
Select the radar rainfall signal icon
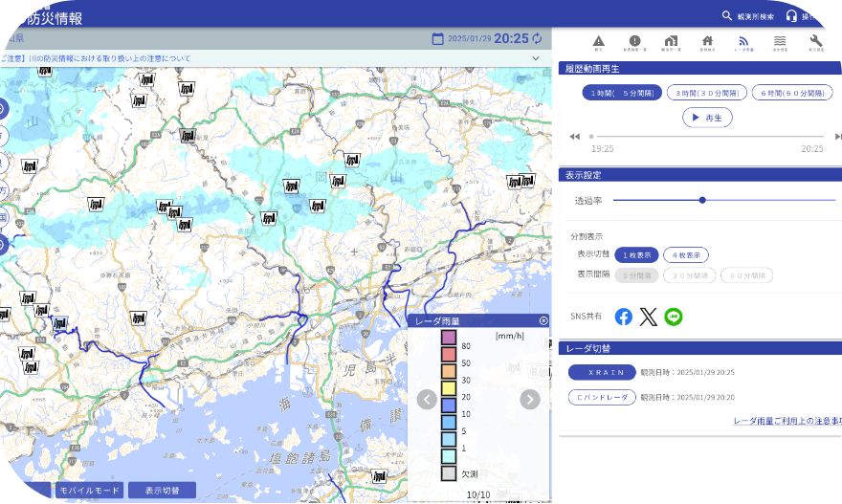tap(743, 41)
